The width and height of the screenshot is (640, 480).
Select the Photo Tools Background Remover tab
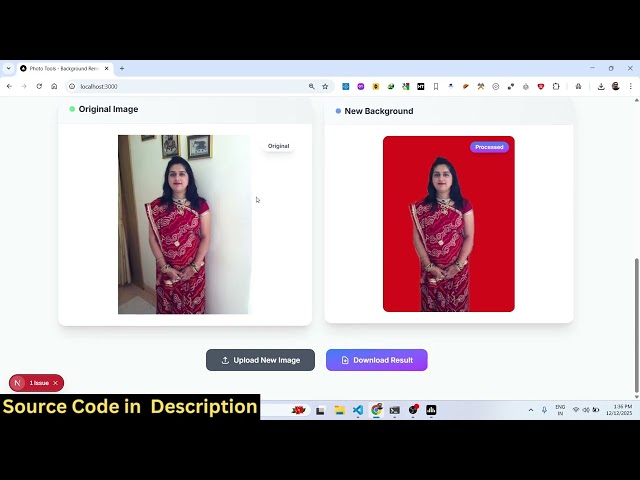coord(64,69)
